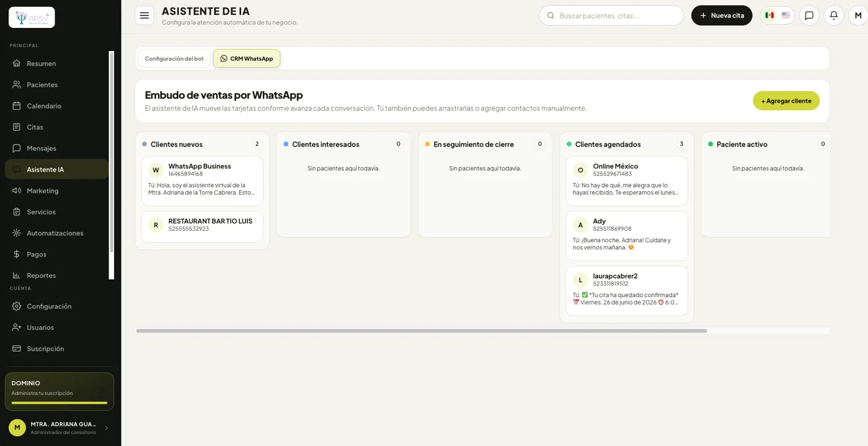Click the Pagos dollar icon
The width and height of the screenshot is (868, 446).
click(17, 254)
